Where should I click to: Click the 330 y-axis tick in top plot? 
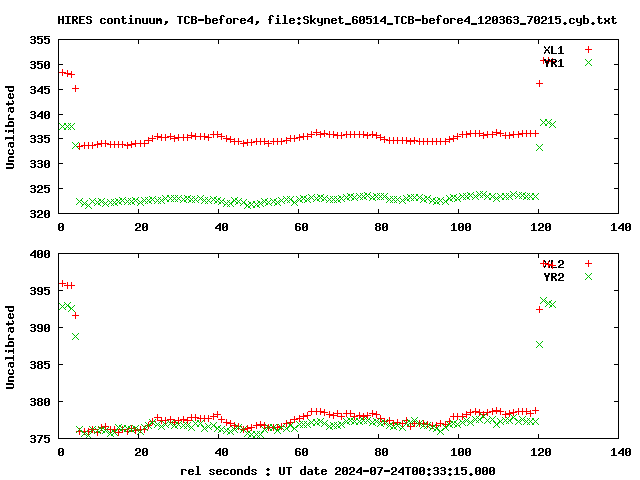[x=40, y=164]
